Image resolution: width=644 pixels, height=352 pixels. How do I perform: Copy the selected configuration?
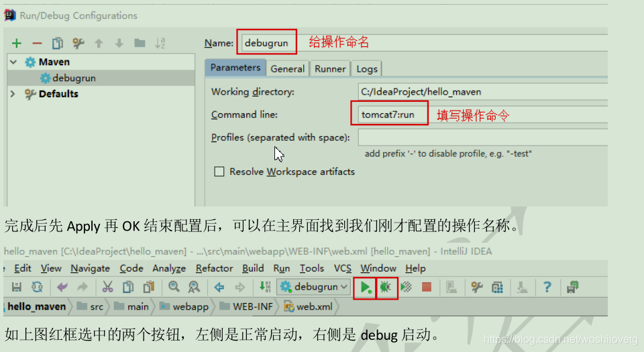tap(58, 43)
